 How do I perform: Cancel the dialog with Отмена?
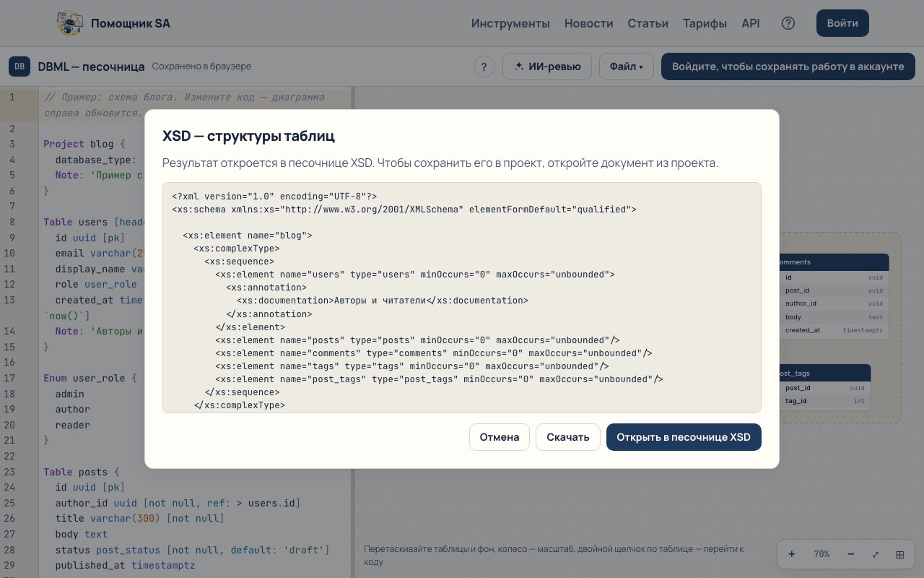click(x=500, y=437)
